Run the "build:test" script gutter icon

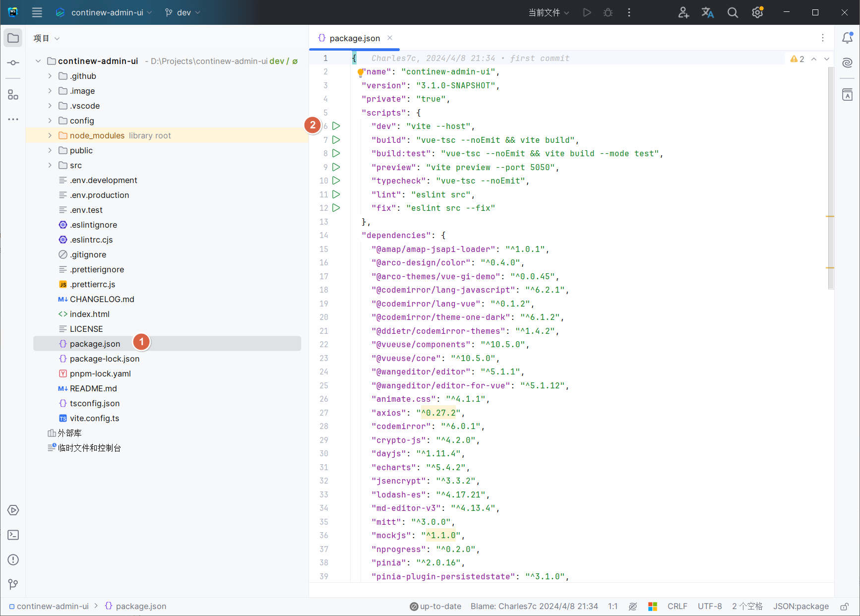[336, 153]
